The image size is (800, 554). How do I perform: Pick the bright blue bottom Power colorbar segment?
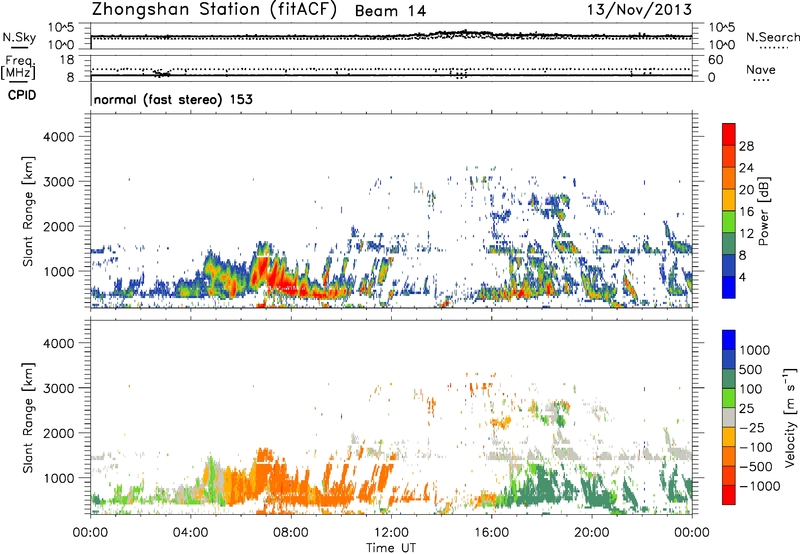[729, 287]
